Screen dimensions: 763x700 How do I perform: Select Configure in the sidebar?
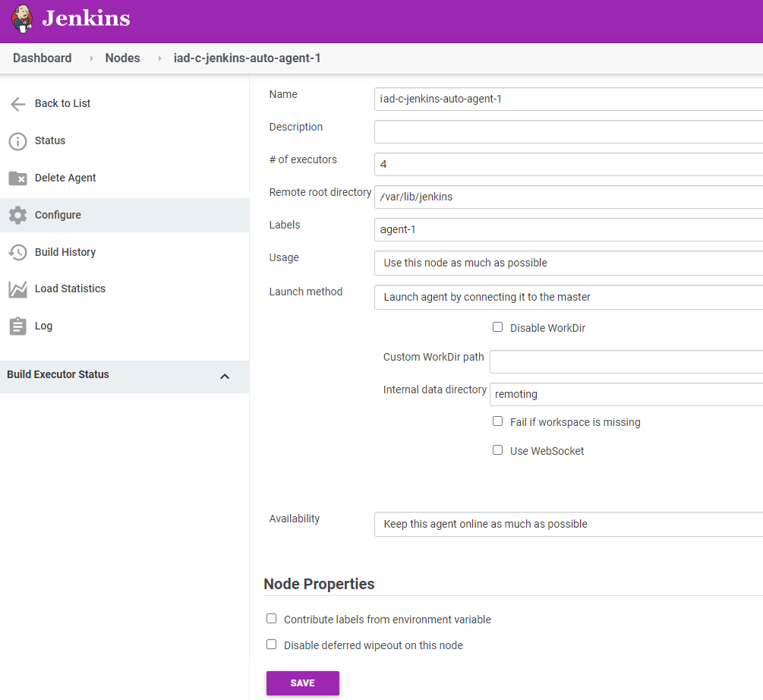[x=58, y=215]
